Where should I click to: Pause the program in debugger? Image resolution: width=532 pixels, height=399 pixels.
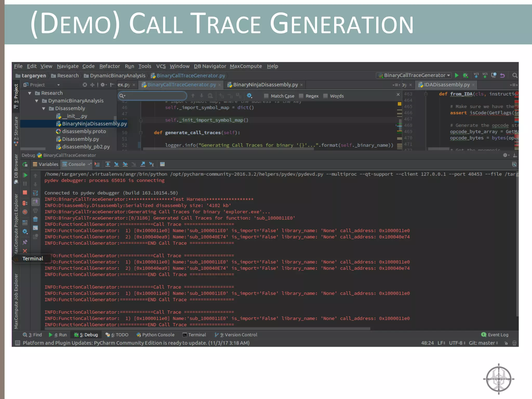25,184
